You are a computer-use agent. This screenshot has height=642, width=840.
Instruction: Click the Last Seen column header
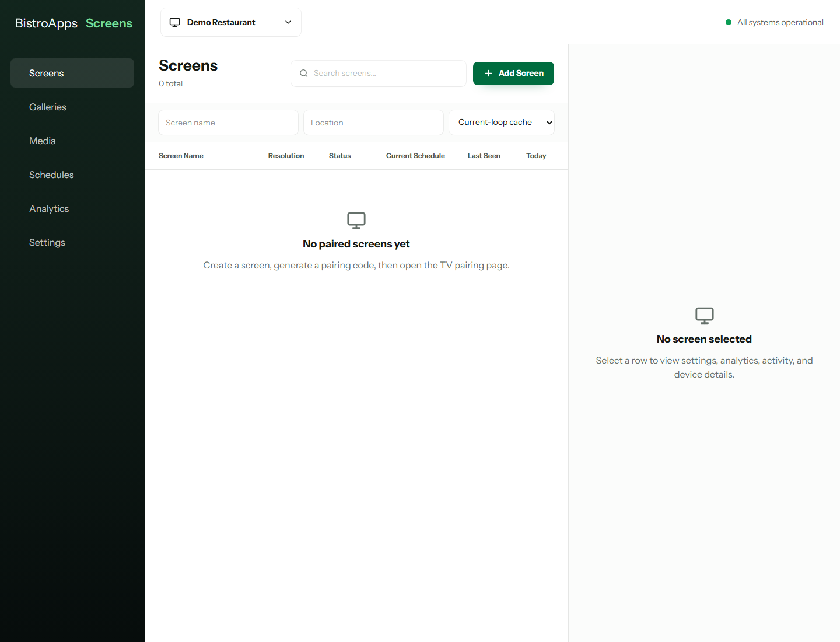[484, 156]
